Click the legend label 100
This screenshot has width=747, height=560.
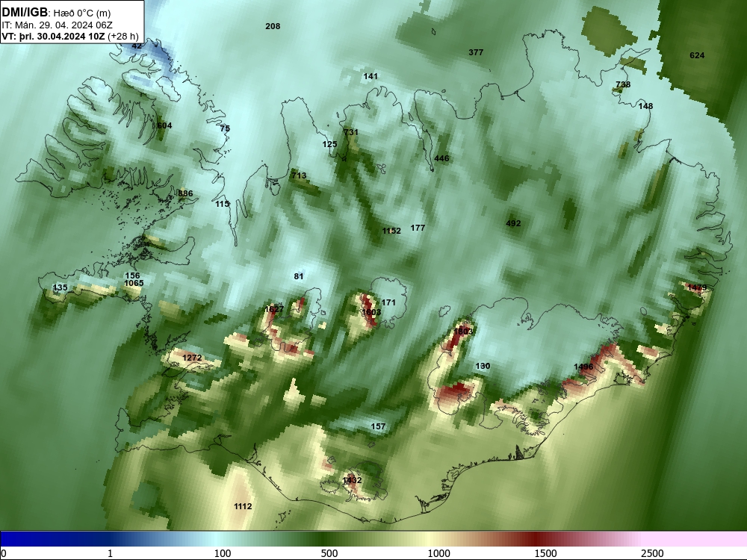coord(223,553)
